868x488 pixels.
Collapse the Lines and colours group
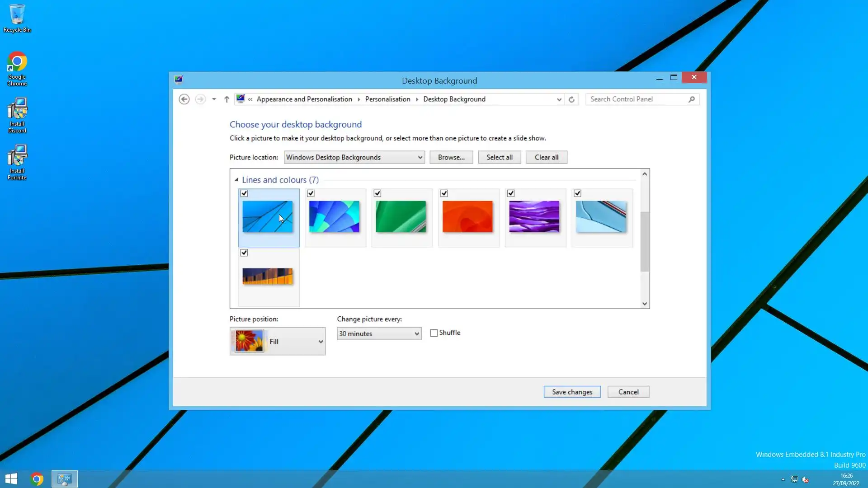pyautogui.click(x=236, y=180)
